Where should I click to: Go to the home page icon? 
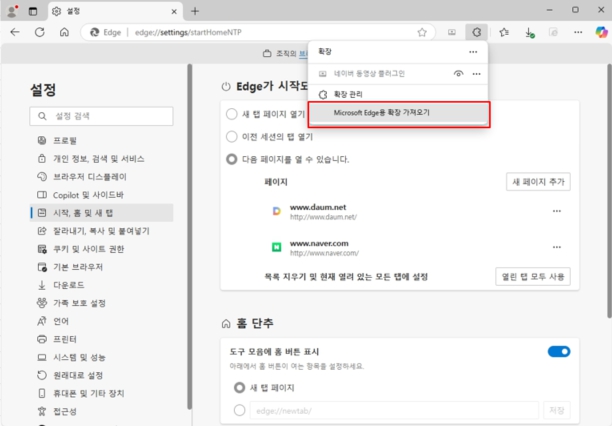pos(64,32)
